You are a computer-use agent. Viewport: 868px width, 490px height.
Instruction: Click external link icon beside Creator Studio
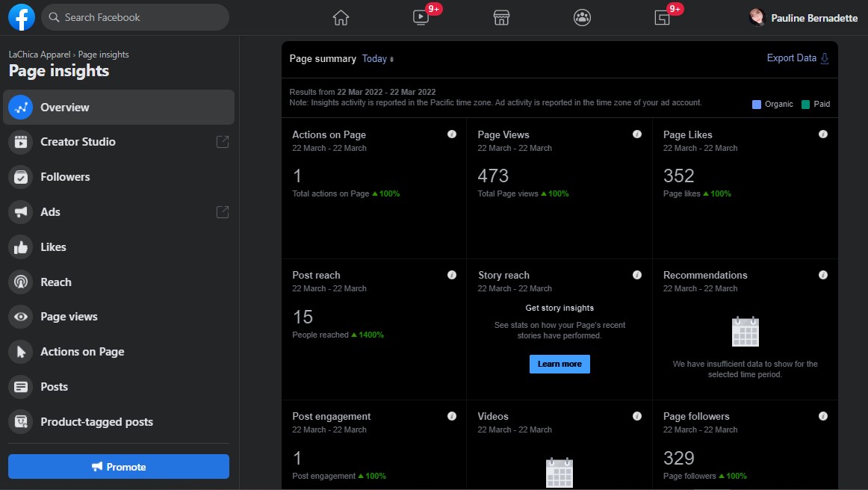[x=222, y=142]
